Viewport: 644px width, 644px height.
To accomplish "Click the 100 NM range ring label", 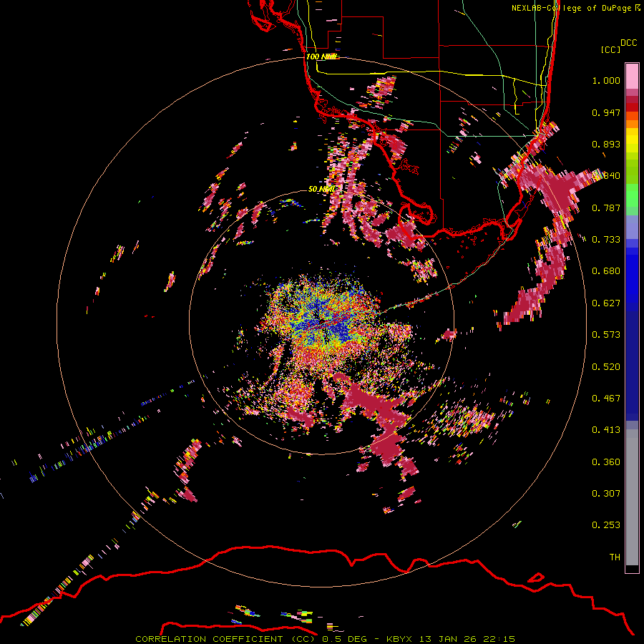I will pyautogui.click(x=321, y=57).
